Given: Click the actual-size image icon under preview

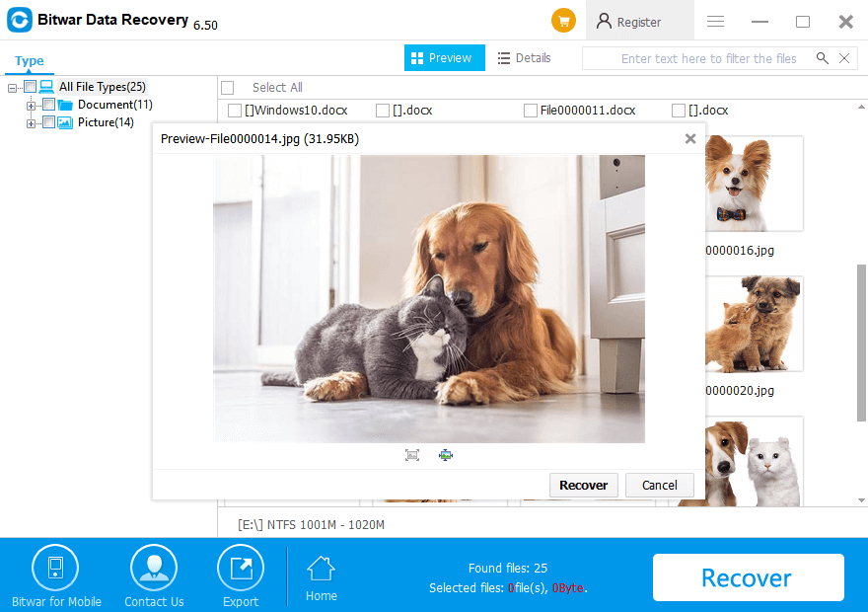Looking at the screenshot, I should (412, 455).
